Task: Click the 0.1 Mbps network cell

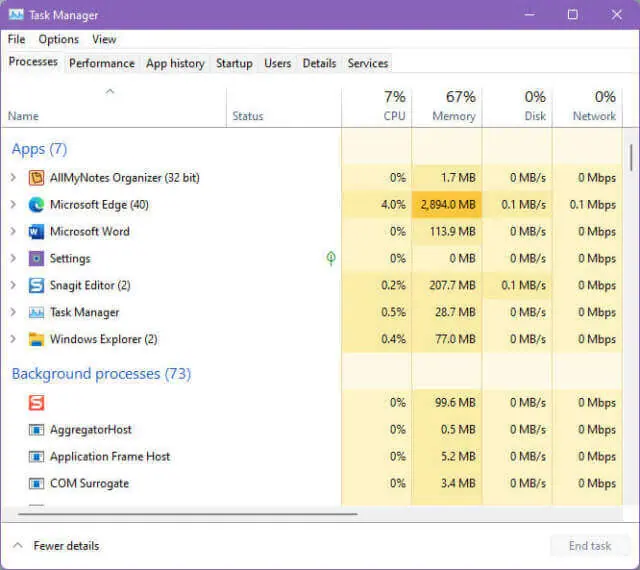Action: 587,205
